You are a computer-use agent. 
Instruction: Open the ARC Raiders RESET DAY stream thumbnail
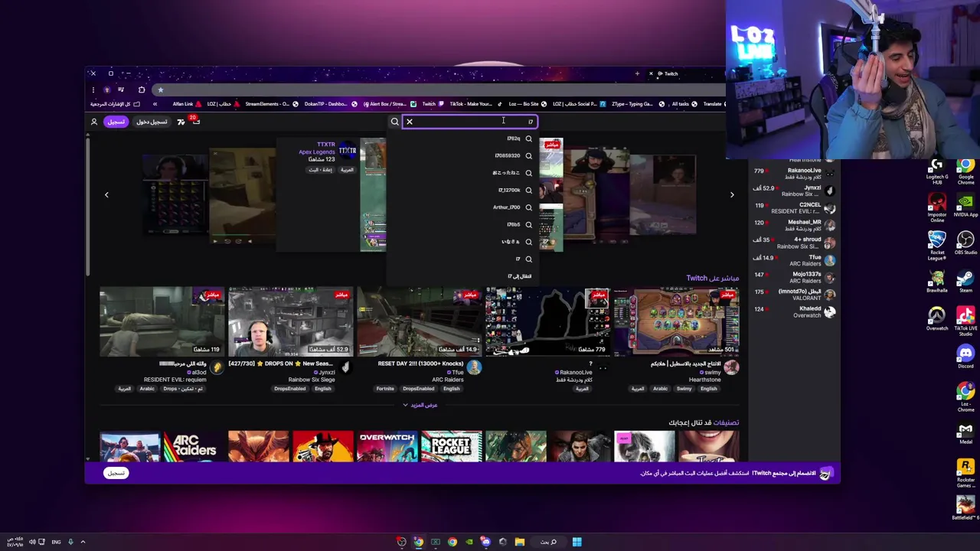pos(419,322)
